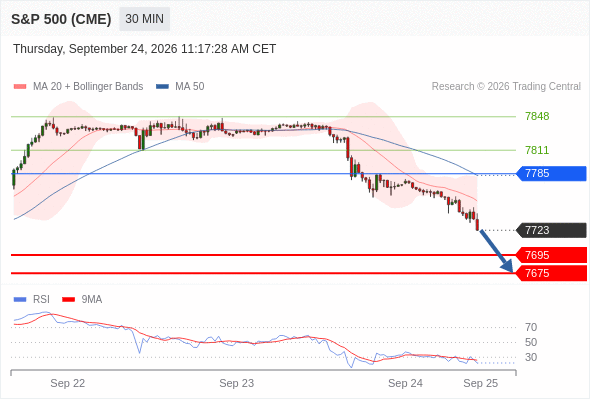Image resolution: width=590 pixels, height=400 pixels.
Task: Click the 9MA red legend marker
Action: click(x=68, y=300)
